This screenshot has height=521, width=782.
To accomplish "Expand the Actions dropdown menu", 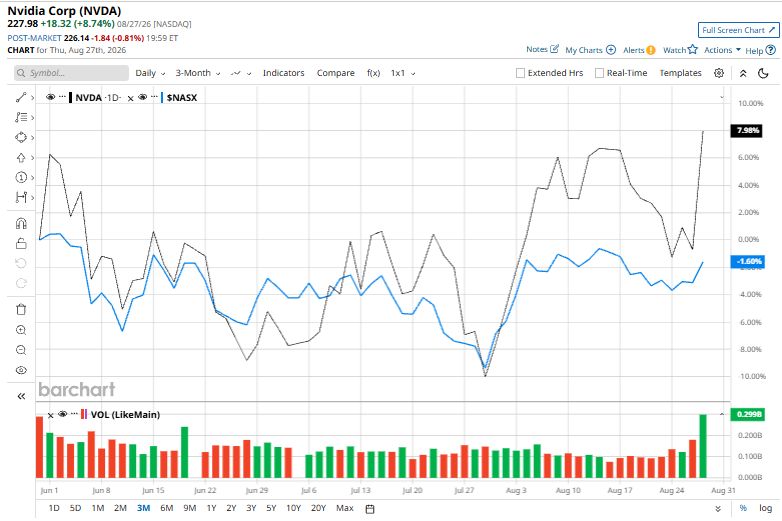I will tap(722, 50).
